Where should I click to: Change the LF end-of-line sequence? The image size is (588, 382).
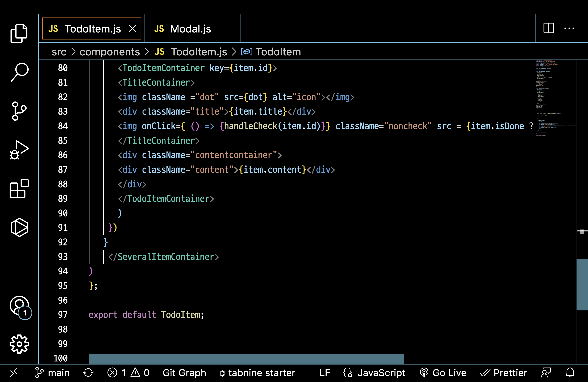coord(325,373)
